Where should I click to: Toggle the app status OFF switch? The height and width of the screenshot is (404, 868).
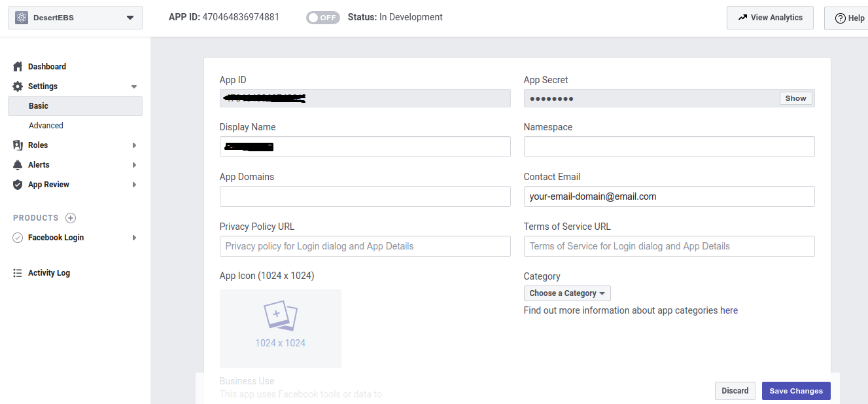[x=323, y=18]
